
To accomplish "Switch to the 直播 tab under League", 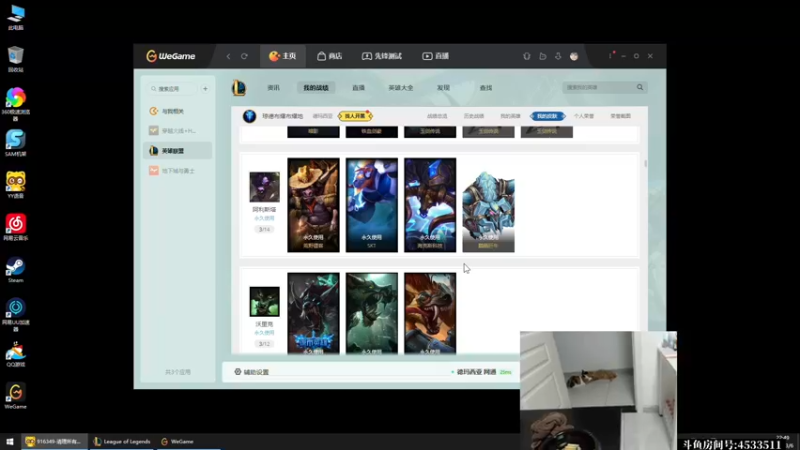I will click(x=359, y=88).
